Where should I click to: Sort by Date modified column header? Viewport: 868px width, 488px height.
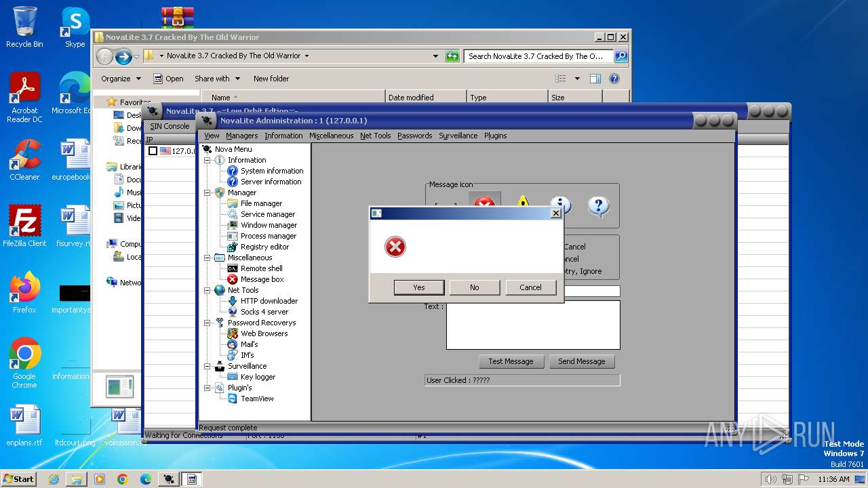pos(426,98)
